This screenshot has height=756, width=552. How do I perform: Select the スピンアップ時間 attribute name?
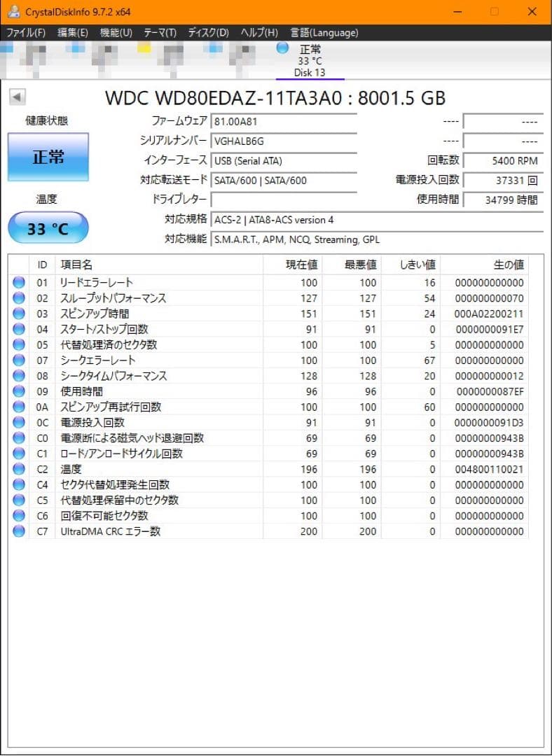(x=95, y=314)
